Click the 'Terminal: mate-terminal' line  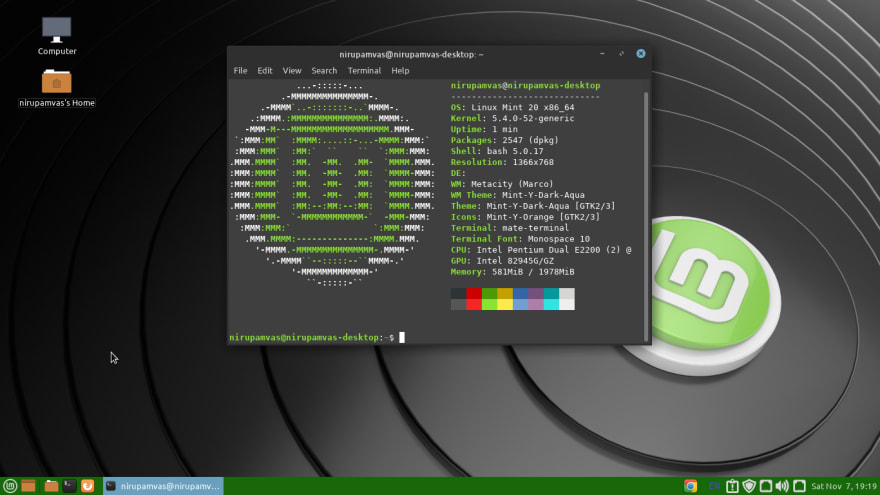point(510,228)
